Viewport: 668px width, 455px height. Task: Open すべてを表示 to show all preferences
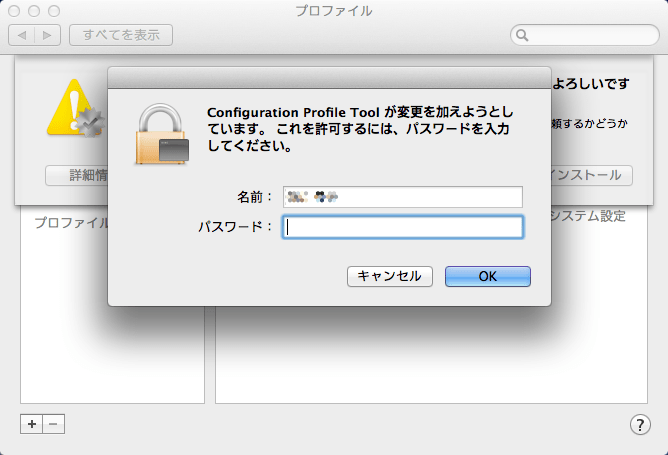pyautogui.click(x=121, y=35)
